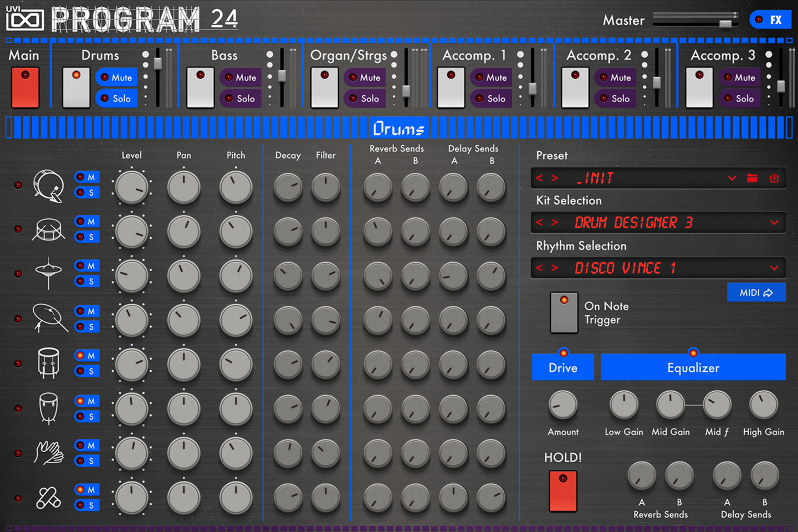The height and width of the screenshot is (532, 798).
Task: Toggle On Note Trigger switch
Action: click(x=564, y=313)
